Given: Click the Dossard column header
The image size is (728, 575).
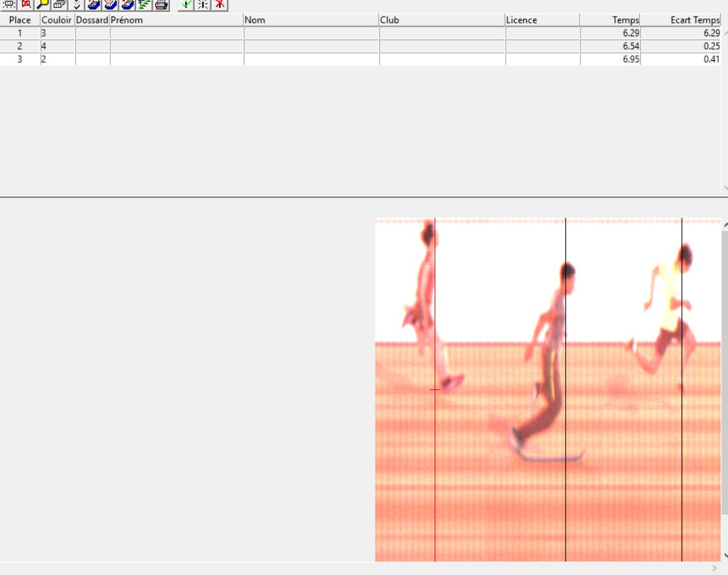Looking at the screenshot, I should (92, 20).
